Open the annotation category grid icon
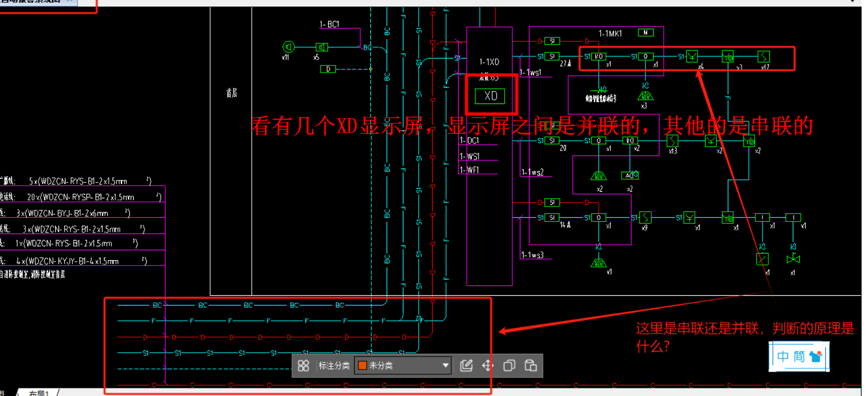The height and width of the screenshot is (396, 868). [x=303, y=366]
